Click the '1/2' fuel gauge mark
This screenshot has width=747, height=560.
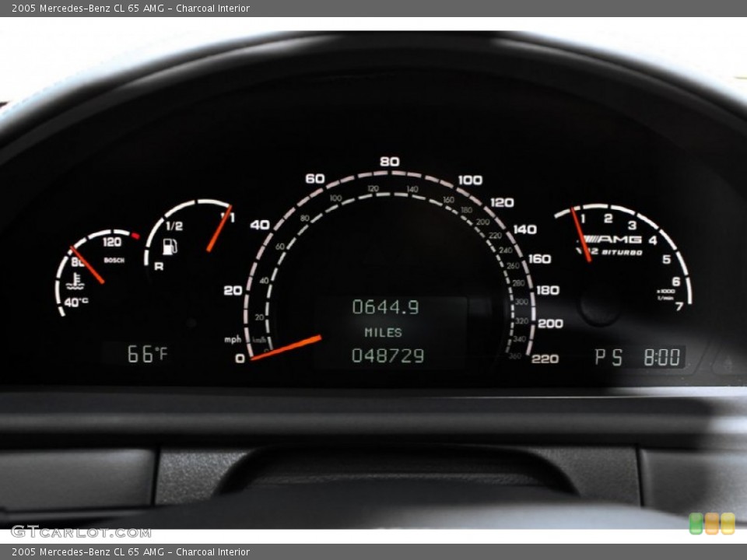(x=174, y=226)
